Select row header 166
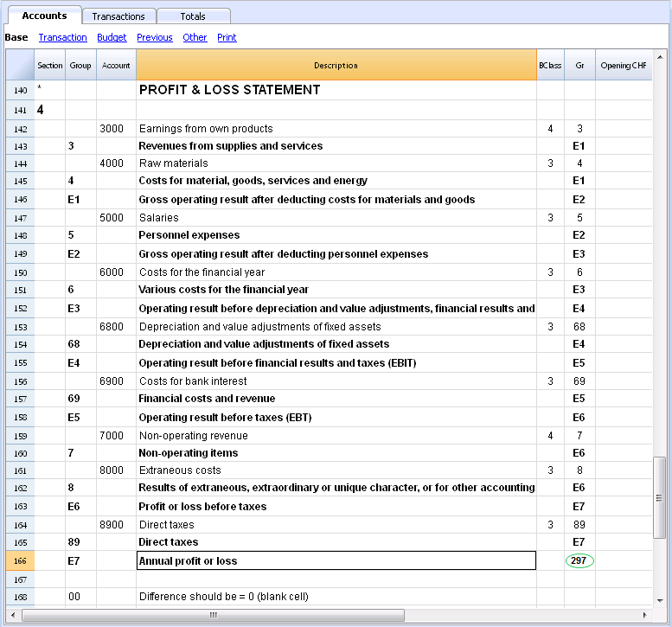The height and width of the screenshot is (627, 672). 20,560
